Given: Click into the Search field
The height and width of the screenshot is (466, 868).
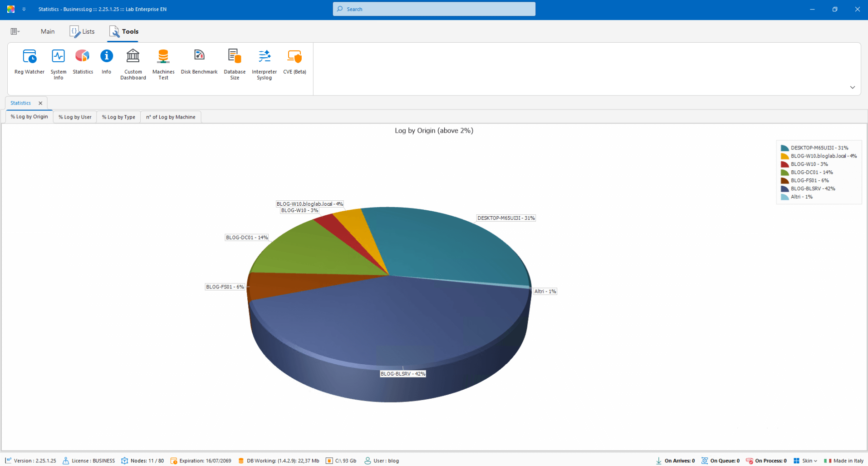Looking at the screenshot, I should click(434, 9).
